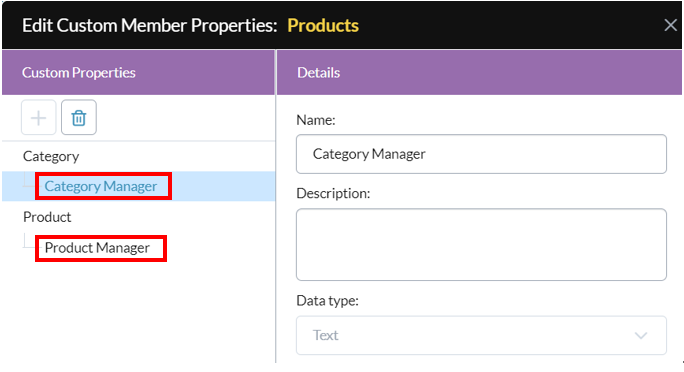Select the Product tree node
Screen dimensions: 684x372
[47, 217]
